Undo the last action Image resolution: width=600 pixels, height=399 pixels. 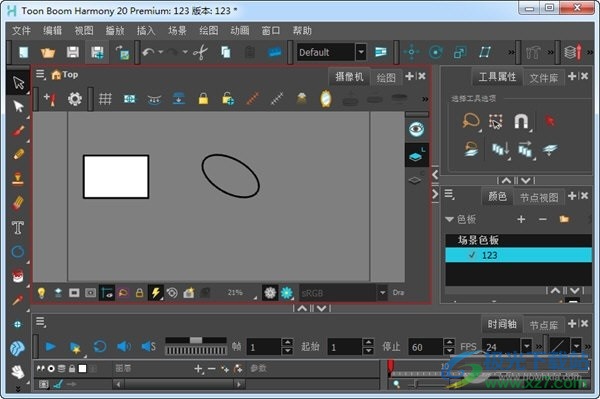coord(148,52)
